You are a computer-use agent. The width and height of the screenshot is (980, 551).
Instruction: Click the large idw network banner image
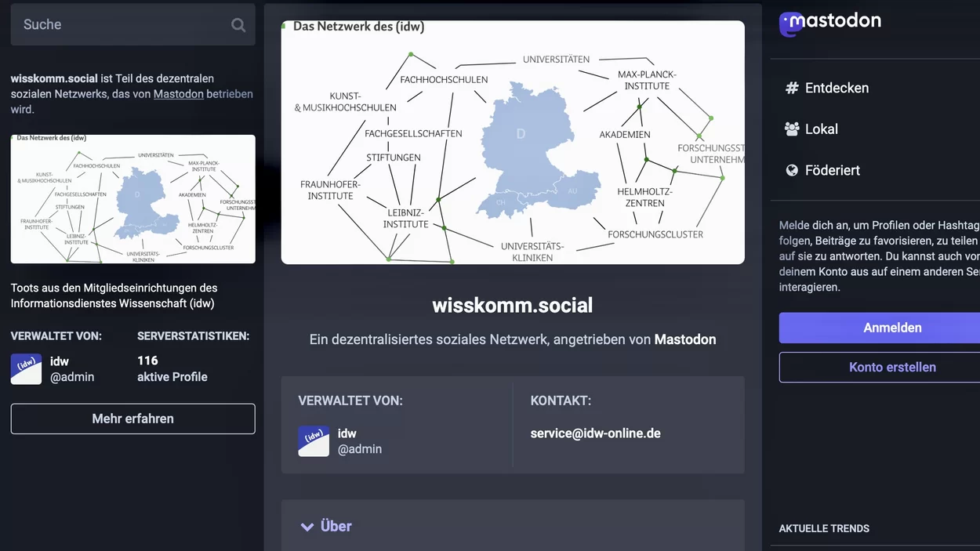click(x=513, y=143)
